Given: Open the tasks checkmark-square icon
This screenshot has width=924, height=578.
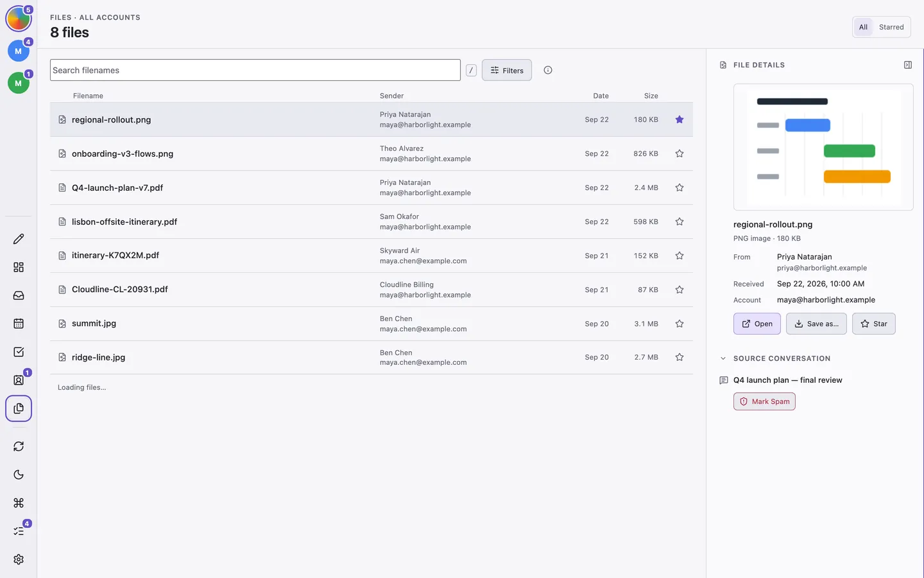Looking at the screenshot, I should tap(19, 352).
